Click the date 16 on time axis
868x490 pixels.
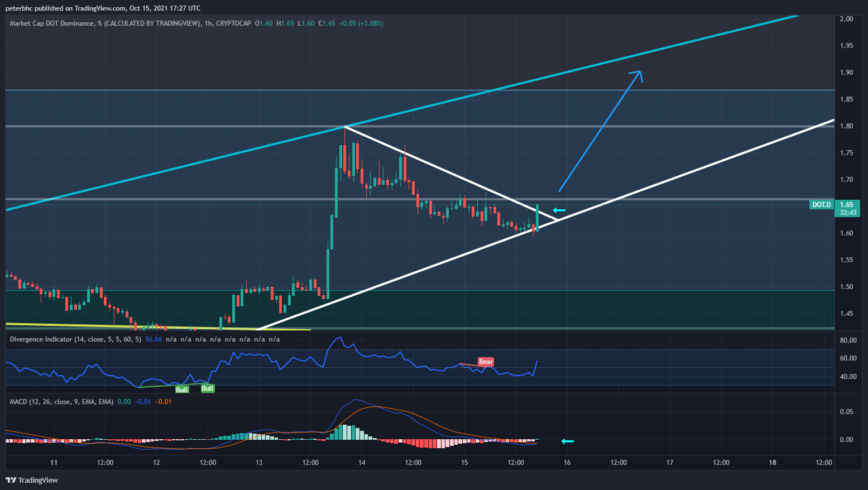567,463
